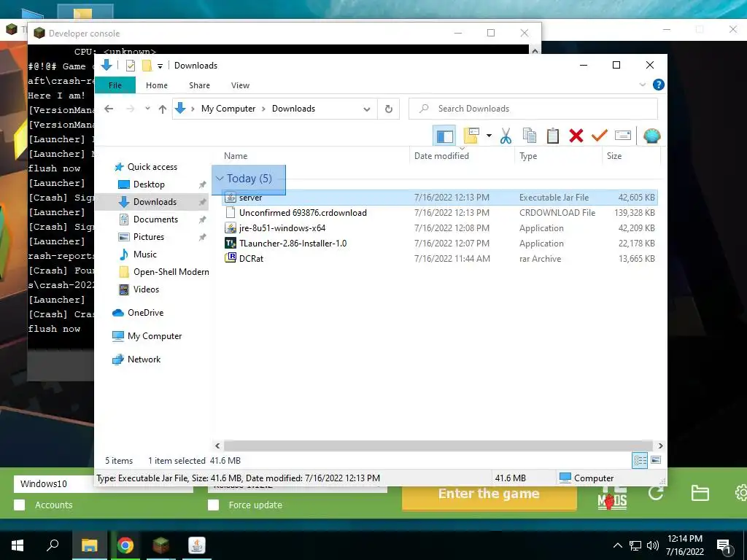
Task: Open Chrome from the taskbar
Action: pos(125,545)
